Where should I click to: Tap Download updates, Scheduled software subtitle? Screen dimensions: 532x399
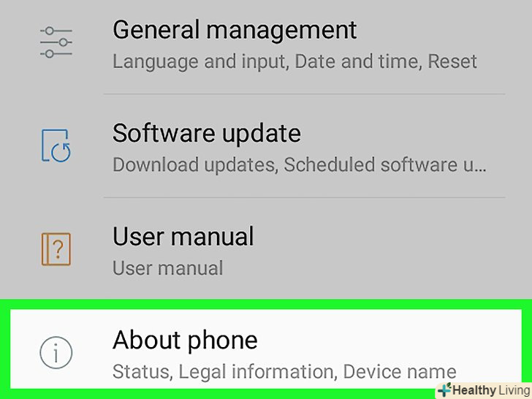(x=300, y=165)
